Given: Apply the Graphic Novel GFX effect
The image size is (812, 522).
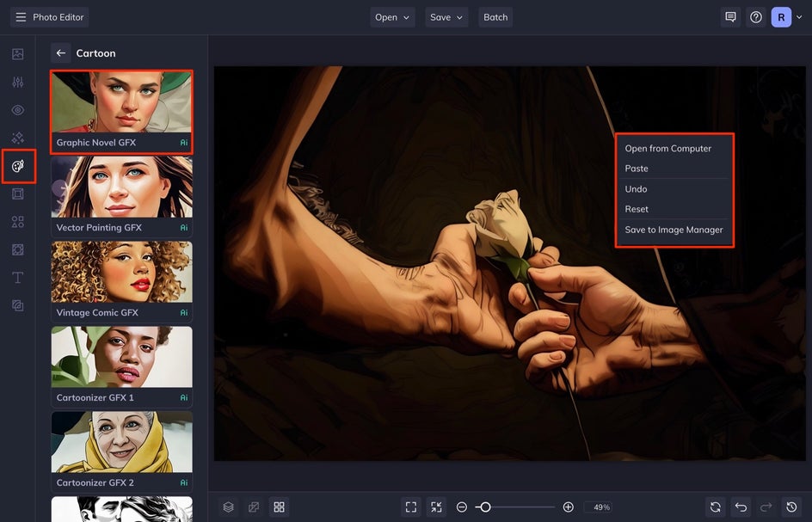Looking at the screenshot, I should [x=121, y=112].
